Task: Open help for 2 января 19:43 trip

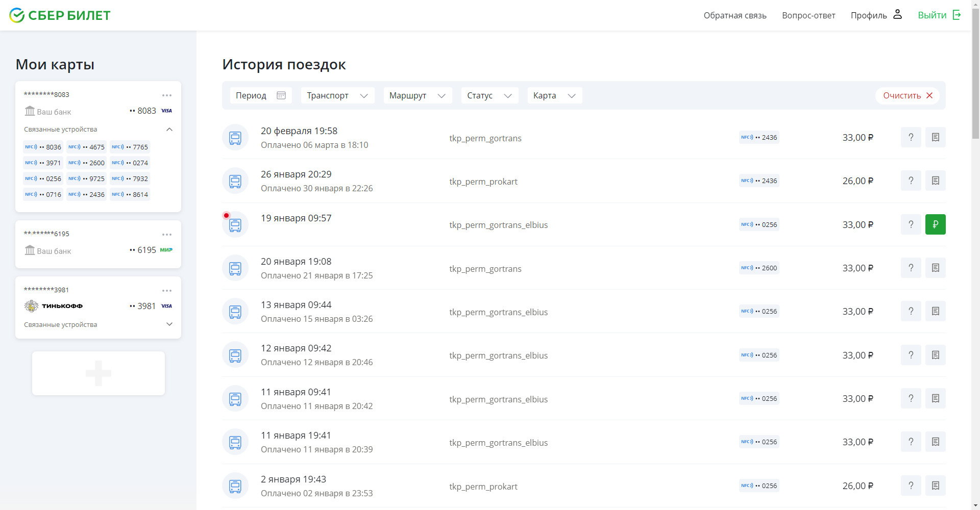Action: [911, 486]
